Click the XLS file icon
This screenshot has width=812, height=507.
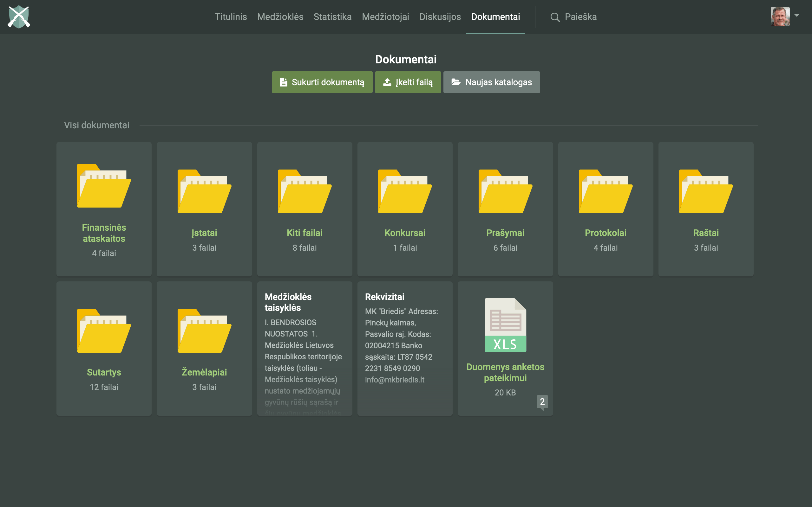coord(505,324)
